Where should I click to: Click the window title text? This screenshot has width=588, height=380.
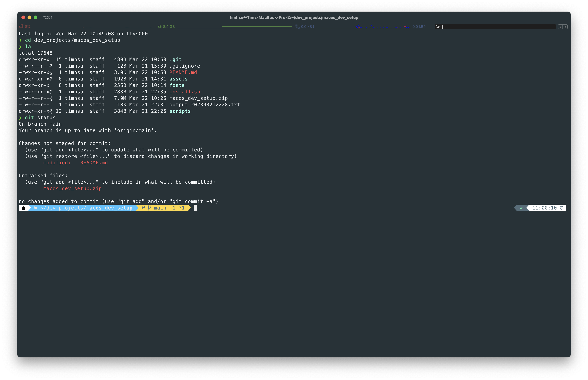click(294, 18)
